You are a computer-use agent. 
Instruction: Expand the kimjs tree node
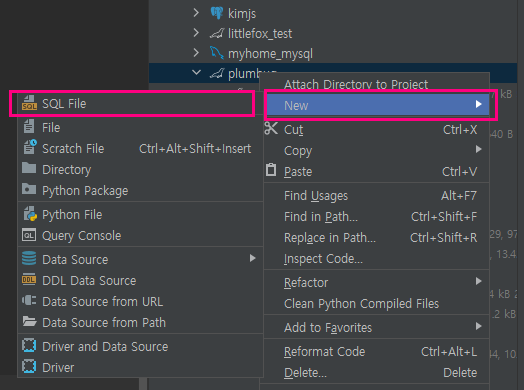click(x=196, y=13)
